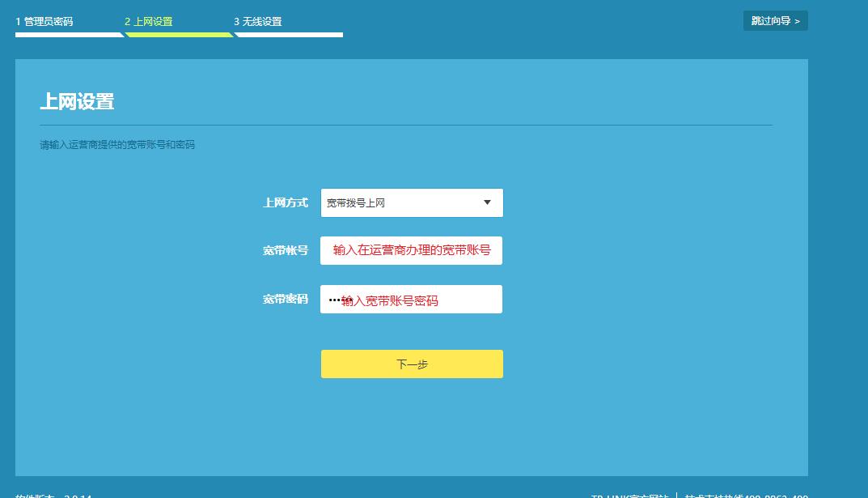868x498 pixels.
Task: Click the dropdown arrow beside 宽带拨号上网
Action: (x=485, y=202)
